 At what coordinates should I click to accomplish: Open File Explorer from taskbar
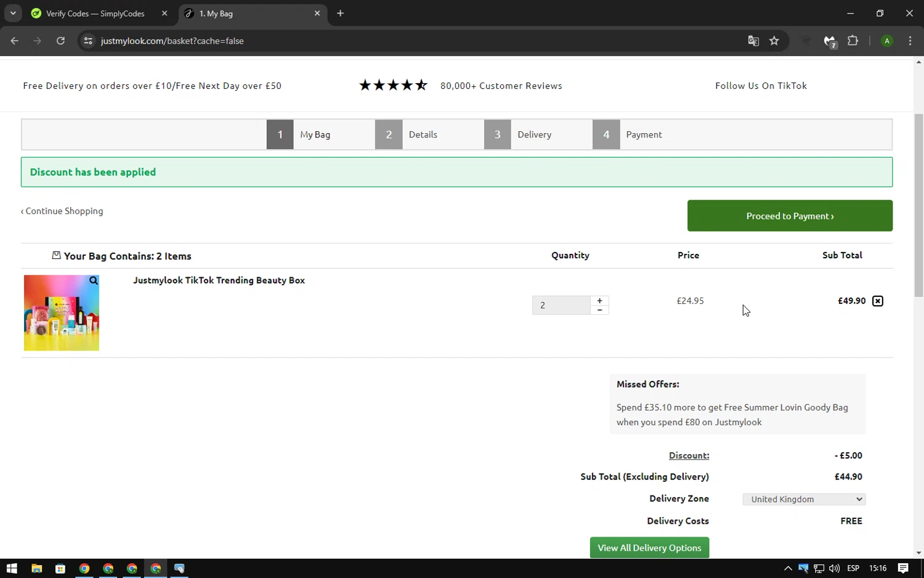pos(36,568)
